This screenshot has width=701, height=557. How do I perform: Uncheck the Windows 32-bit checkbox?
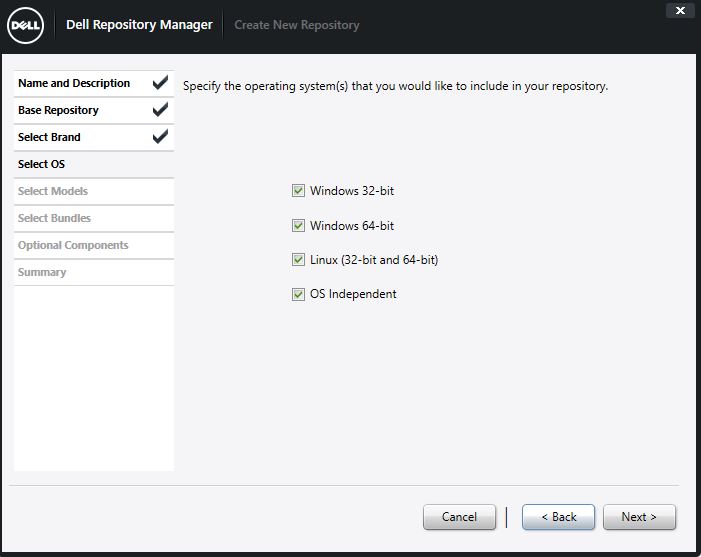(298, 191)
